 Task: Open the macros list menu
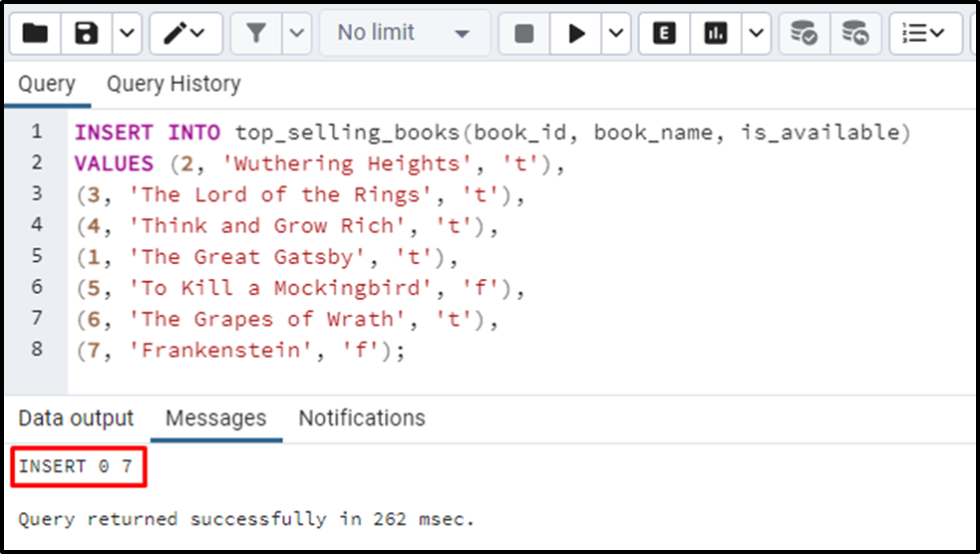click(x=925, y=33)
